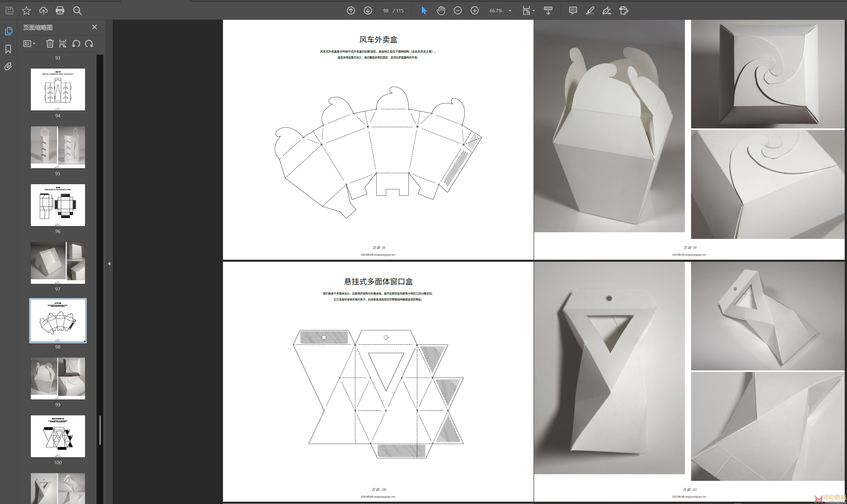The width and height of the screenshot is (847, 504).
Task: Click the 页面 98 footer label
Action: click(379, 248)
